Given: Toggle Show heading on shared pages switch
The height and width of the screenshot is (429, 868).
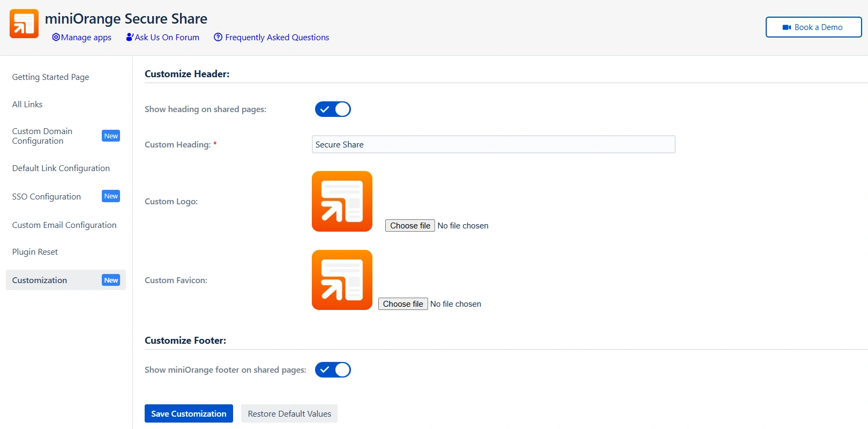Looking at the screenshot, I should click(333, 109).
